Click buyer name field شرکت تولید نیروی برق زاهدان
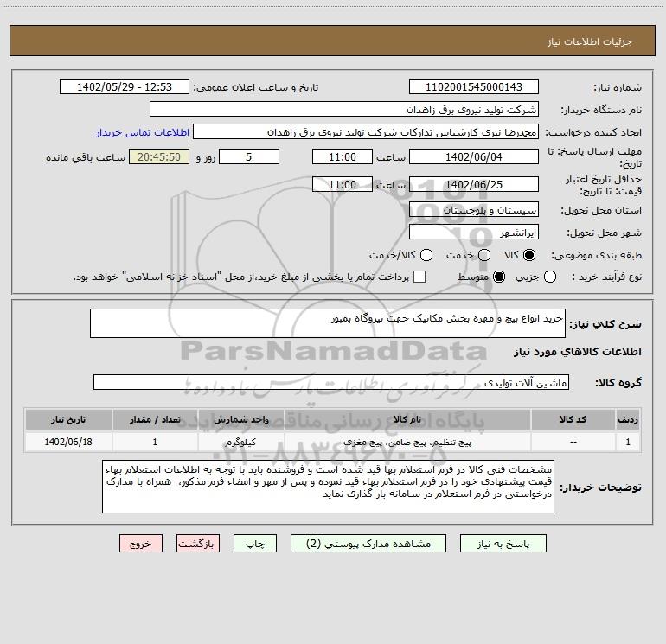 click(344, 109)
